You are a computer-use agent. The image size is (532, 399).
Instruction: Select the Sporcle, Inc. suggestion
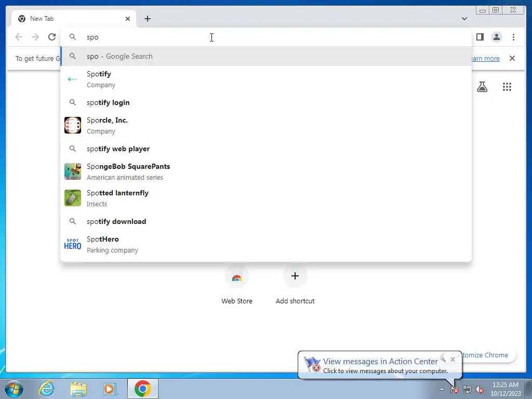(x=266, y=126)
